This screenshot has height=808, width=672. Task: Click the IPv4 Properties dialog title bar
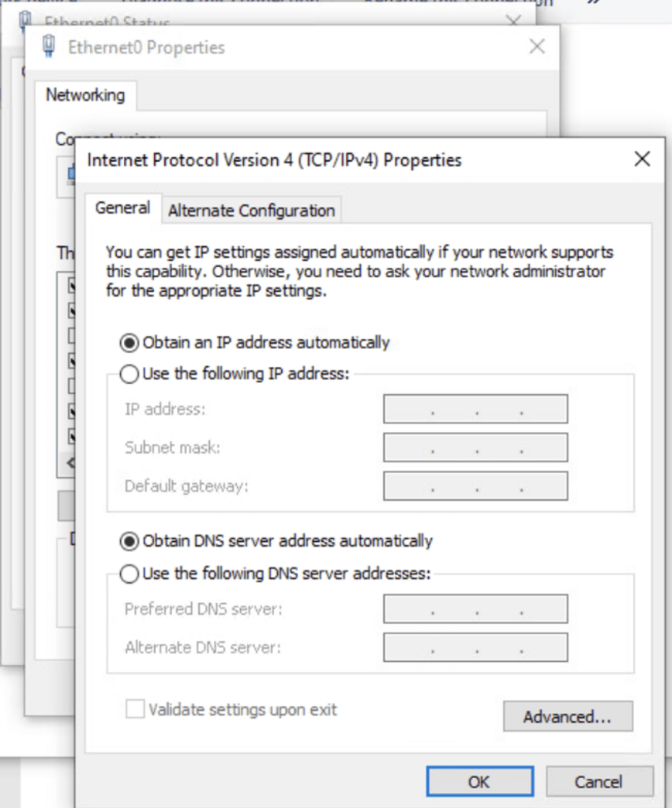point(355,160)
